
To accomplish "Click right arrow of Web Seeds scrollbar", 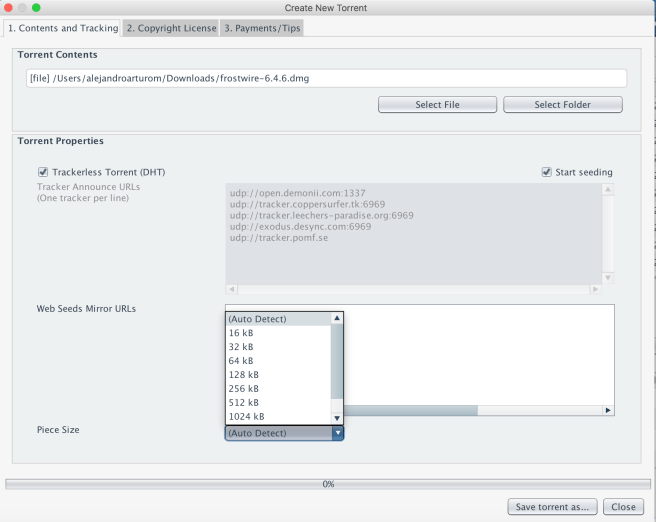I will (608, 410).
